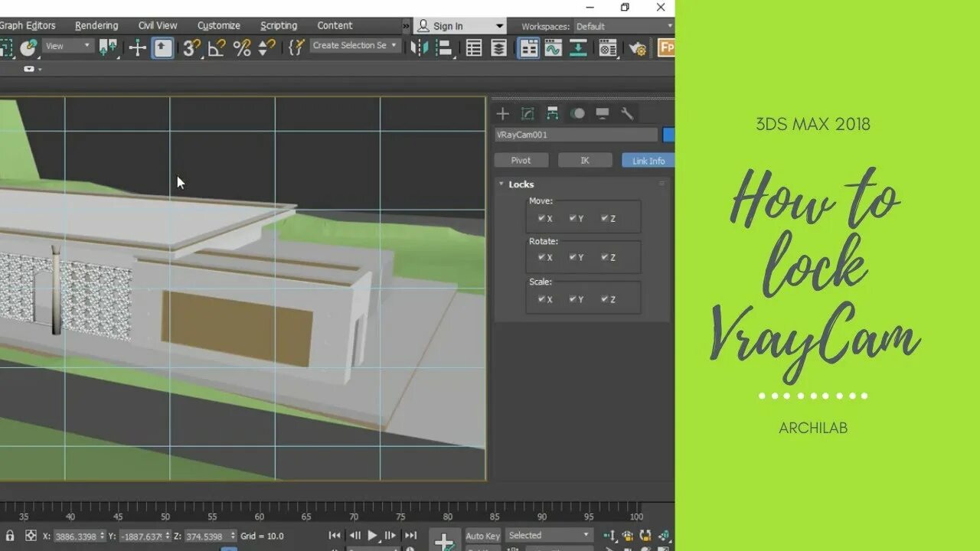Viewport: 980px width, 551px height.
Task: Open the Sign In dropdown
Action: (460, 26)
